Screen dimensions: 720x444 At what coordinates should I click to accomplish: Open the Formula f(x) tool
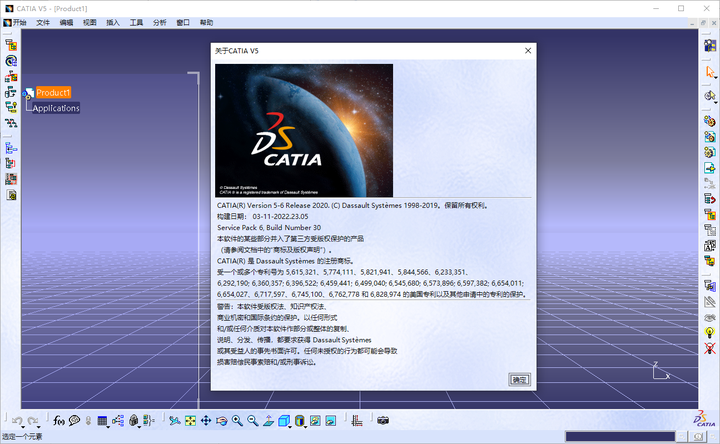click(58, 420)
